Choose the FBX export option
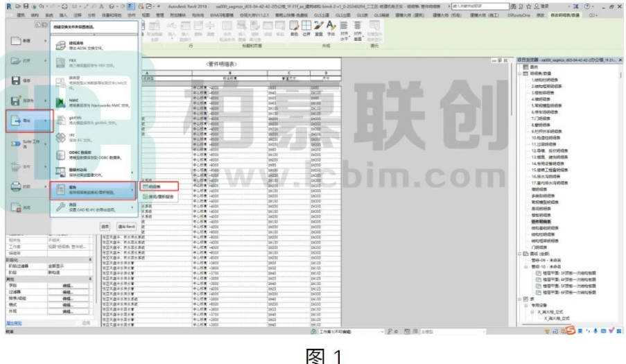The image size is (626, 364). click(94, 62)
